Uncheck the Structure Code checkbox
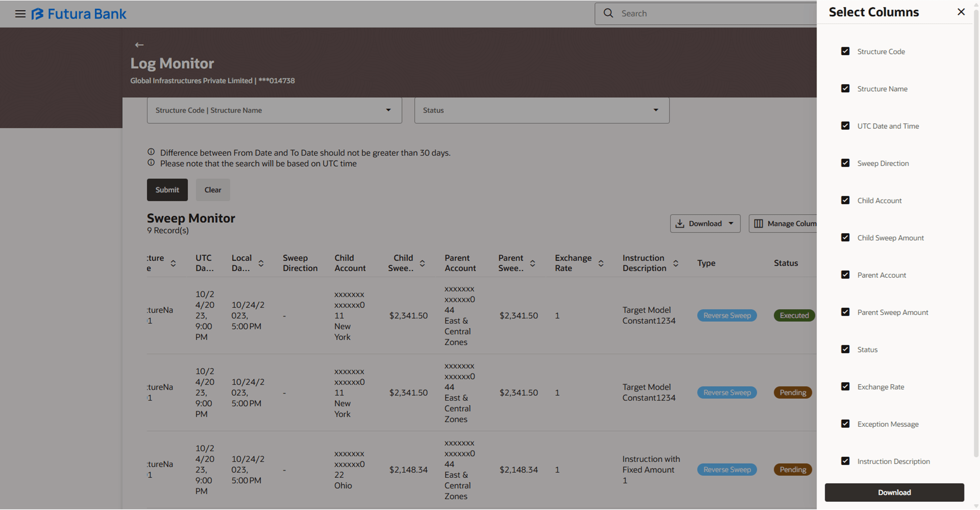This screenshot has height=510, width=980. tap(845, 51)
